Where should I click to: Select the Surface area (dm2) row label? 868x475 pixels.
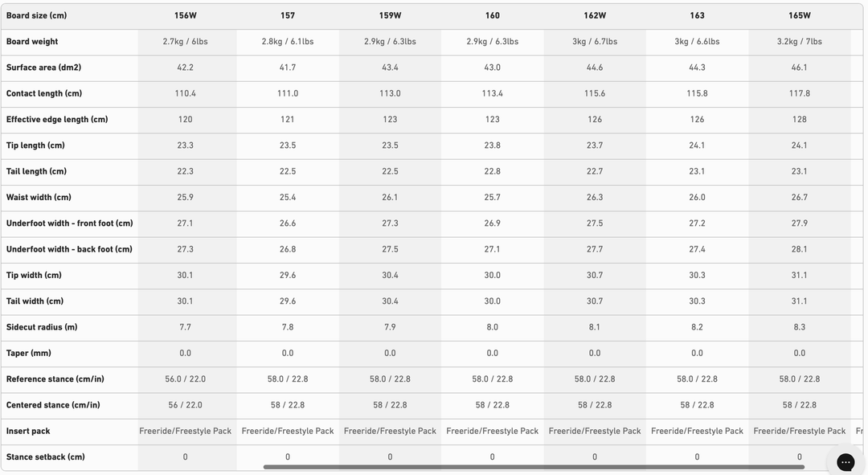tap(43, 68)
